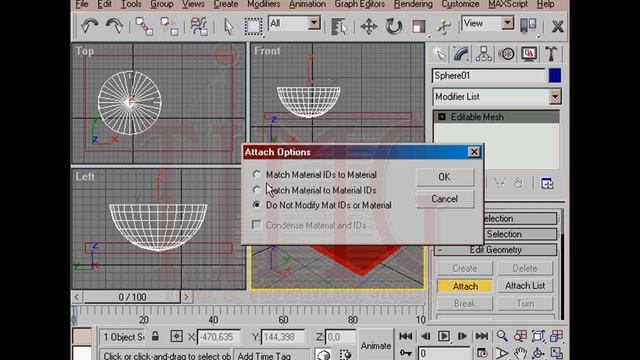Activate the Select and Rotate tool
Viewport: 640px width, 360px height.
(393, 27)
